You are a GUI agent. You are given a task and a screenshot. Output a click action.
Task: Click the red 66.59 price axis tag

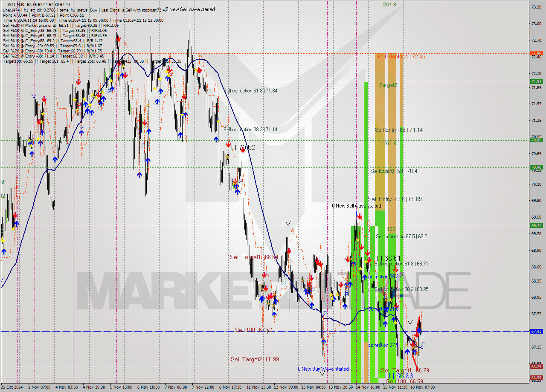[x=536, y=378]
